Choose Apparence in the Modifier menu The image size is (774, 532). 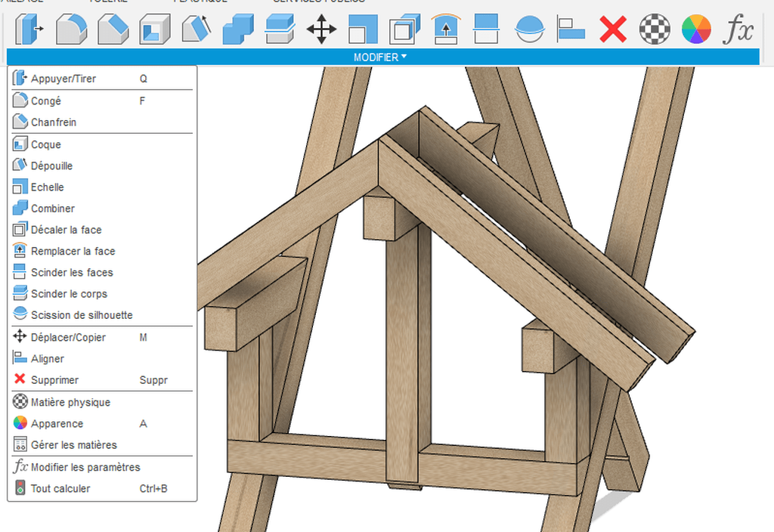click(x=102, y=423)
